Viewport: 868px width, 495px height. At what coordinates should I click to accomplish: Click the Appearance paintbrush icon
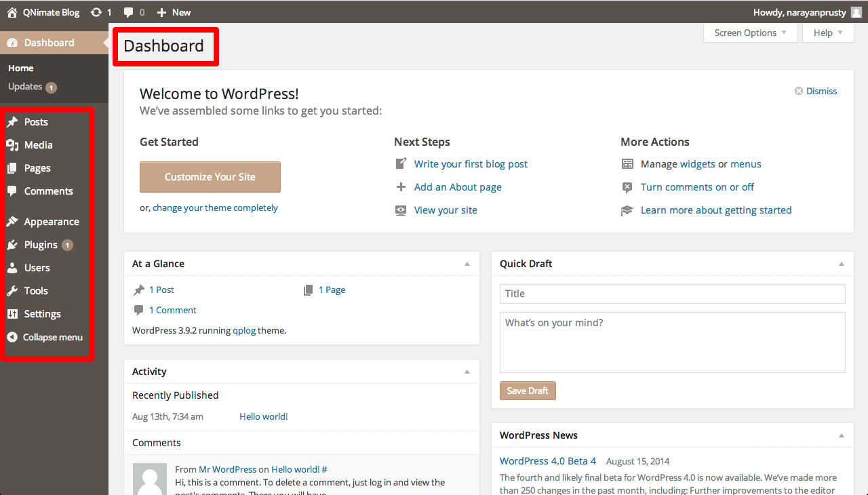click(x=12, y=222)
